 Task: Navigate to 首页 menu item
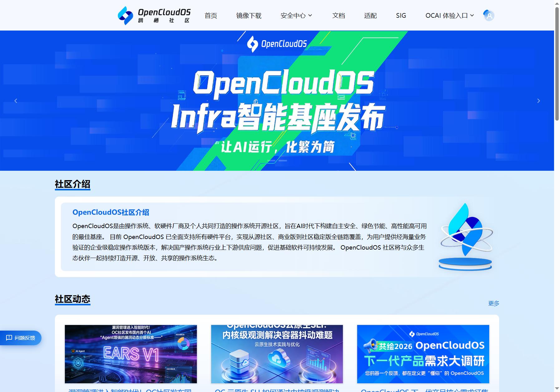point(211,16)
